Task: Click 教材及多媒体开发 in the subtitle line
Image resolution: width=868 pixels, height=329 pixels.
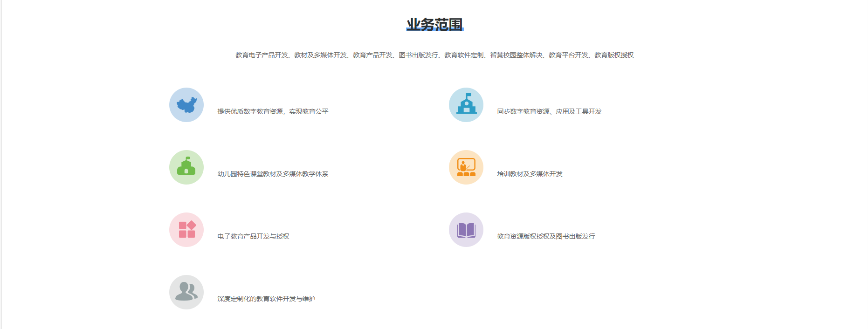Action: tap(320, 55)
